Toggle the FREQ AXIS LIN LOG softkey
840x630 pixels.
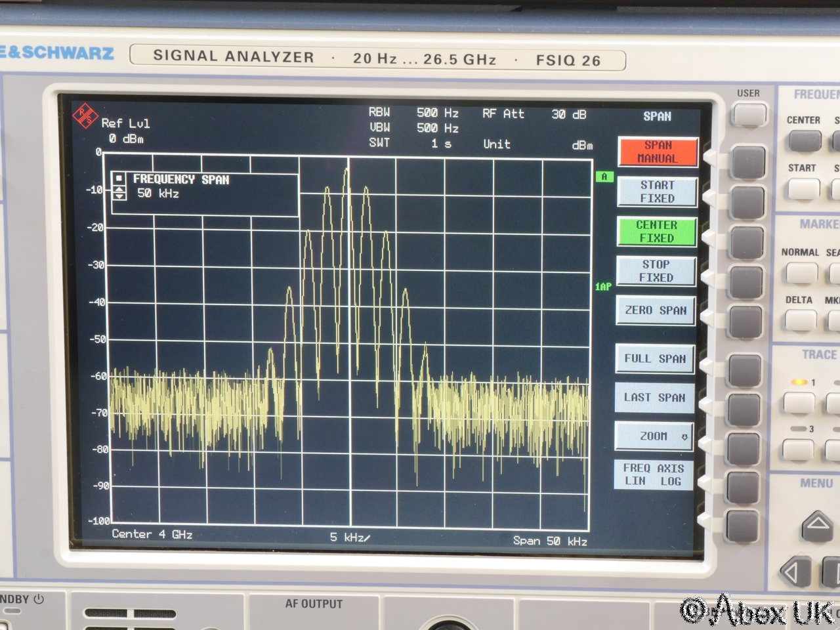654,474
